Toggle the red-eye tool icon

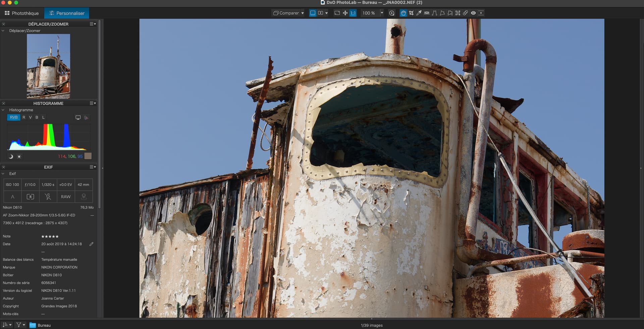473,13
